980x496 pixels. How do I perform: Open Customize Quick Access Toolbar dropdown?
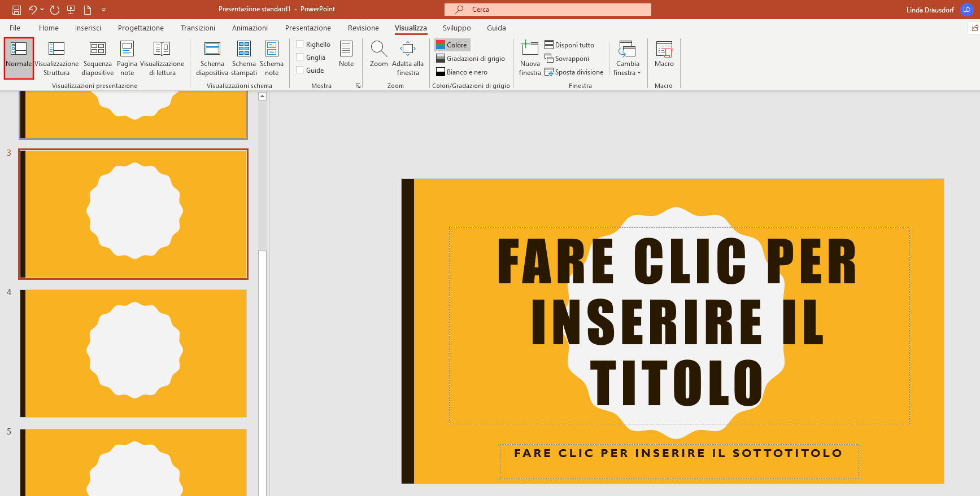[103, 10]
